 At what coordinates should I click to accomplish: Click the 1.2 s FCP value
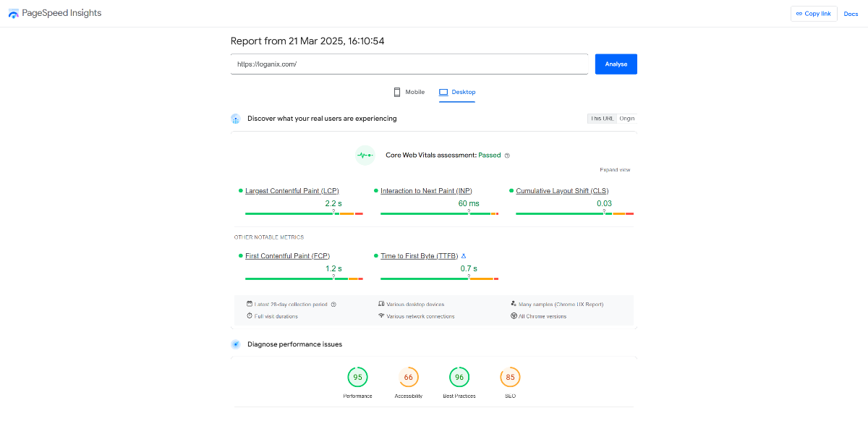[x=333, y=268]
